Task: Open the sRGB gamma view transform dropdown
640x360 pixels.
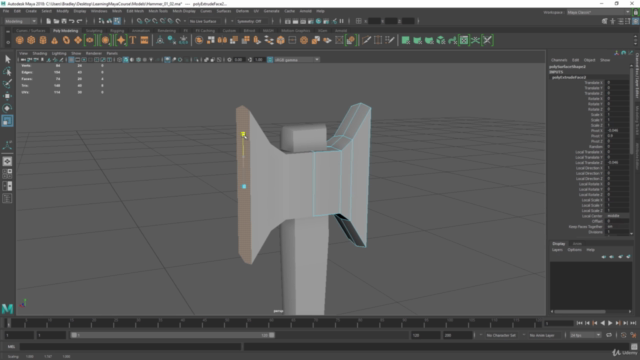Action: (x=296, y=60)
